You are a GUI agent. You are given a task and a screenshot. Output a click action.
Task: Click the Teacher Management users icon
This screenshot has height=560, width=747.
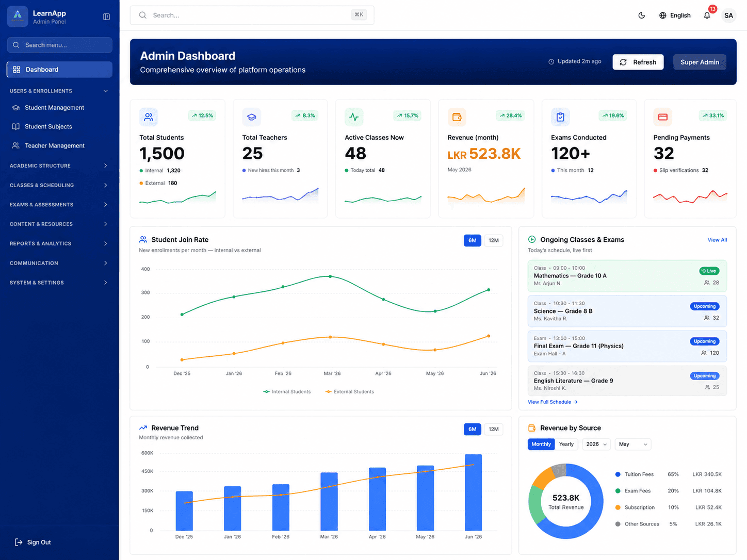[16, 146]
